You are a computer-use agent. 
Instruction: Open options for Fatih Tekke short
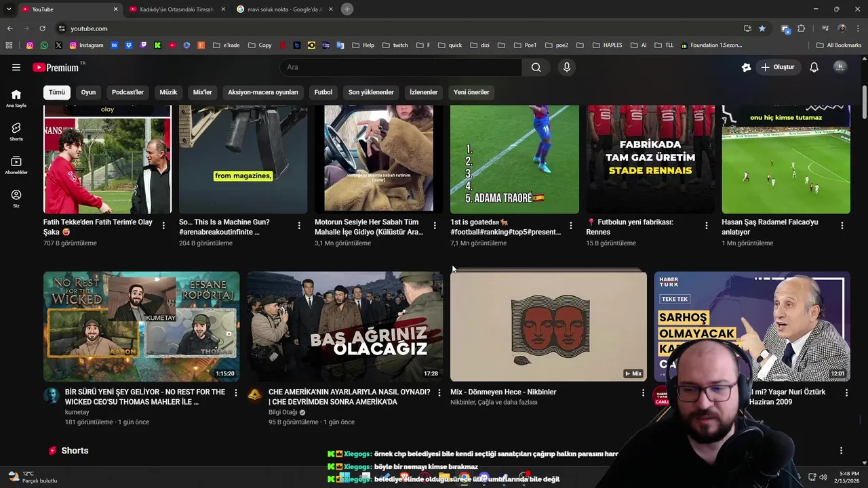163,226
